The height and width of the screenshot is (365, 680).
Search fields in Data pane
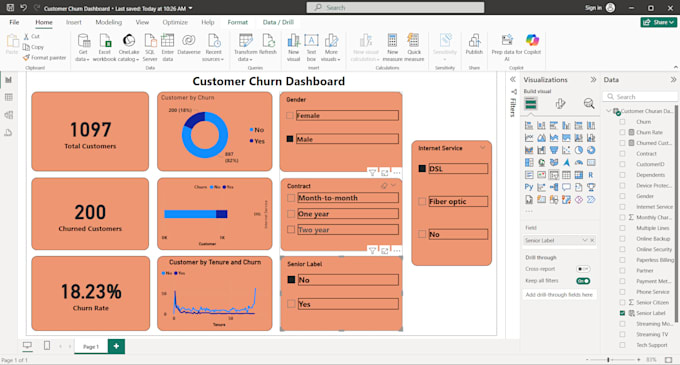click(x=640, y=97)
